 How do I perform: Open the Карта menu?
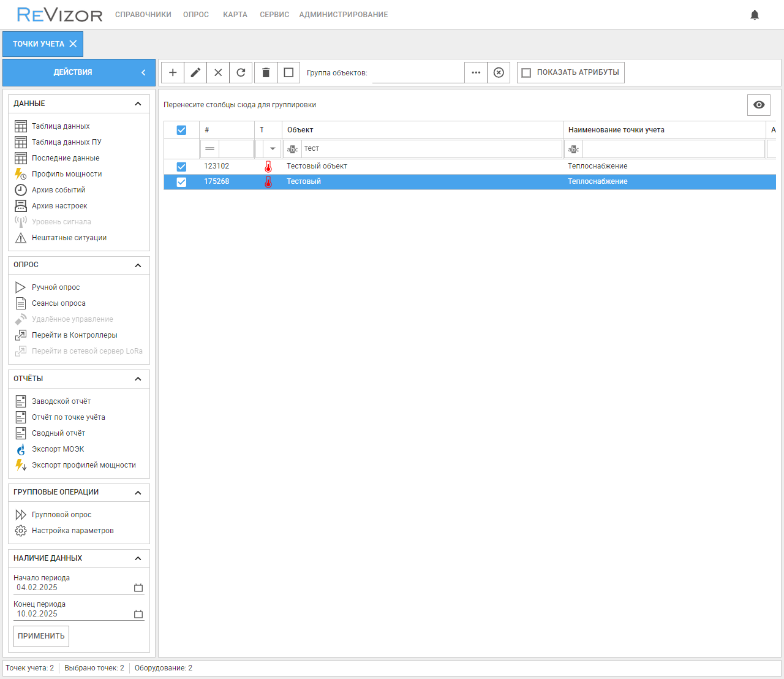(x=235, y=15)
